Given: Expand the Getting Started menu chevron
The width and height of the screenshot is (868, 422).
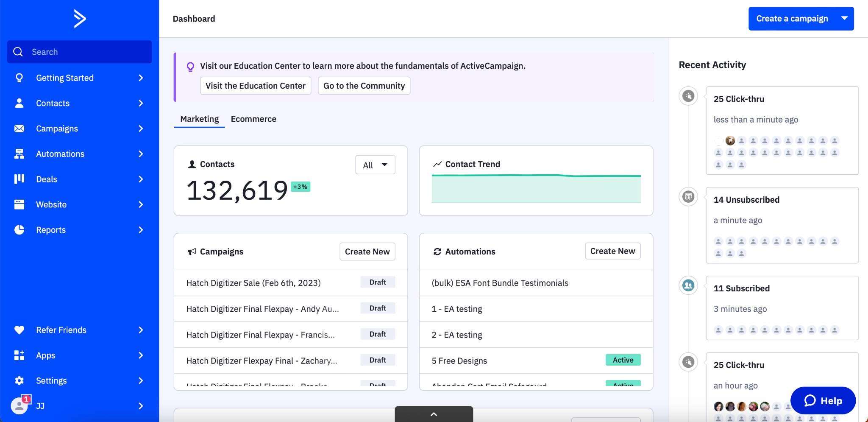Looking at the screenshot, I should [141, 78].
